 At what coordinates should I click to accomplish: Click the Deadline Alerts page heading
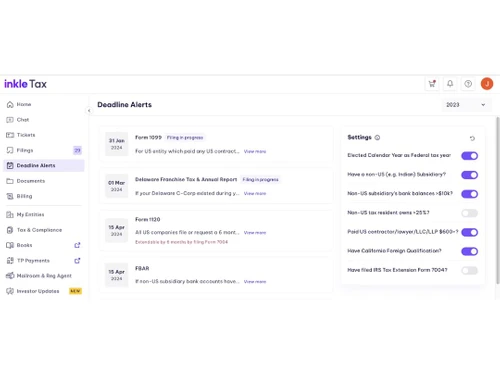click(x=124, y=105)
